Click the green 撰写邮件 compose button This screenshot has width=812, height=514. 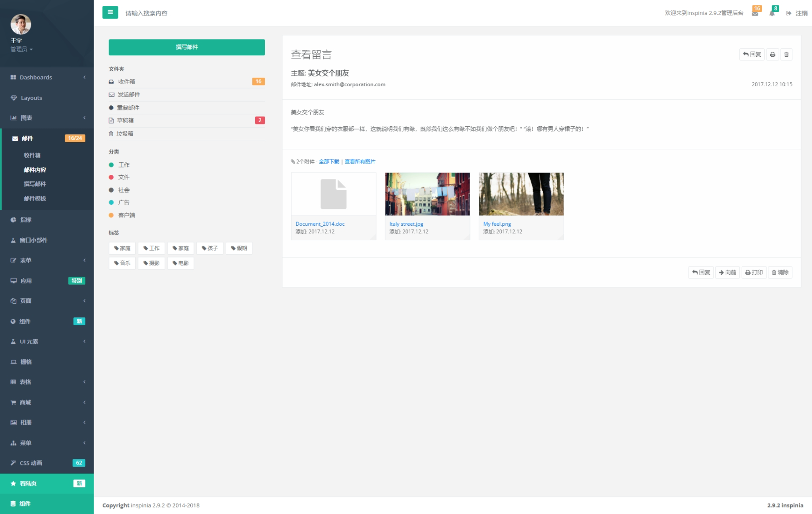(187, 47)
